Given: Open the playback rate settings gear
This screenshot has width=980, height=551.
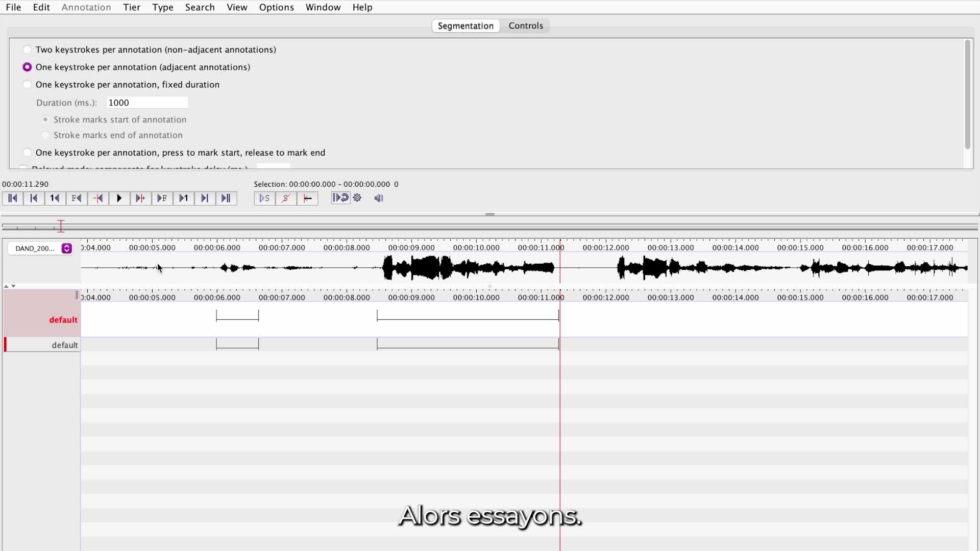Looking at the screenshot, I should tap(357, 198).
